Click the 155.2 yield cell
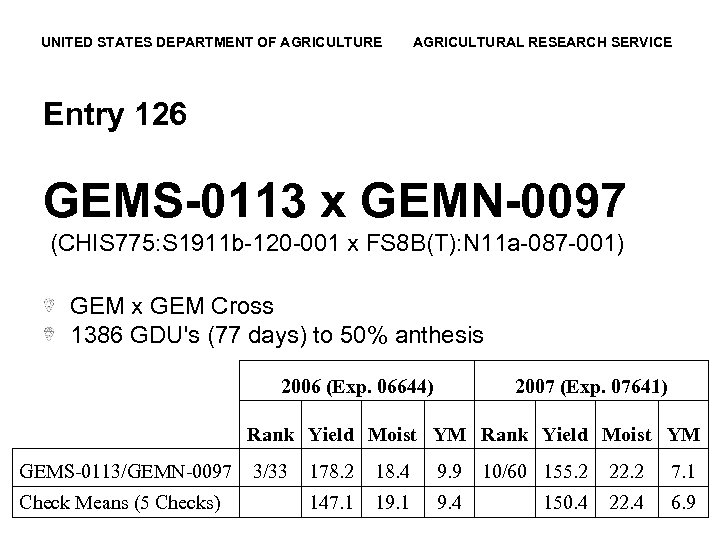720x540 pixels. pos(564,470)
